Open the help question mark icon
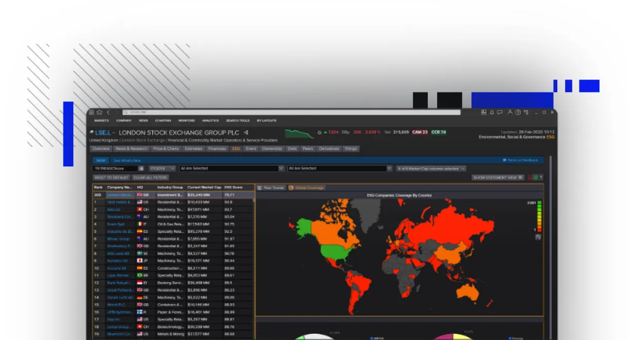This screenshot has height=340, width=644. coord(518,112)
